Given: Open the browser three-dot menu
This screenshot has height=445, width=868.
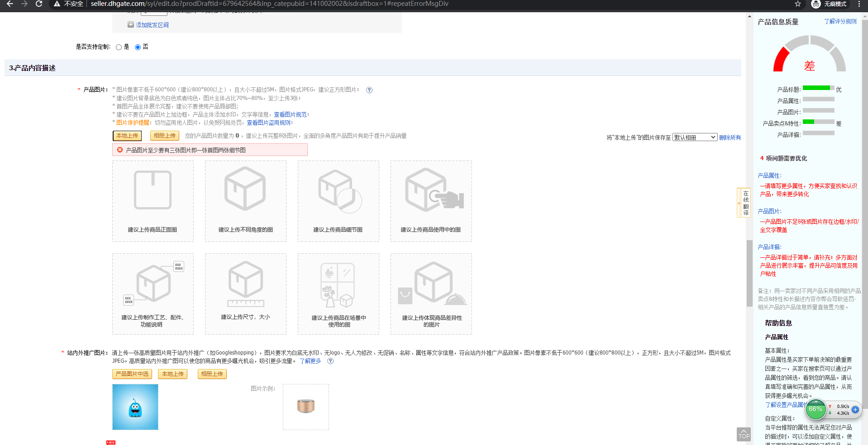Looking at the screenshot, I should [859, 4].
